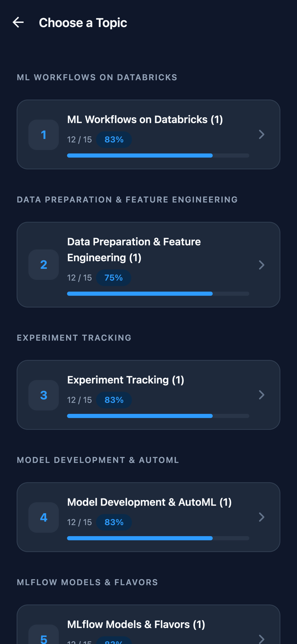The image size is (297, 644).
Task: Click the number 2 topic badge
Action: (44, 264)
